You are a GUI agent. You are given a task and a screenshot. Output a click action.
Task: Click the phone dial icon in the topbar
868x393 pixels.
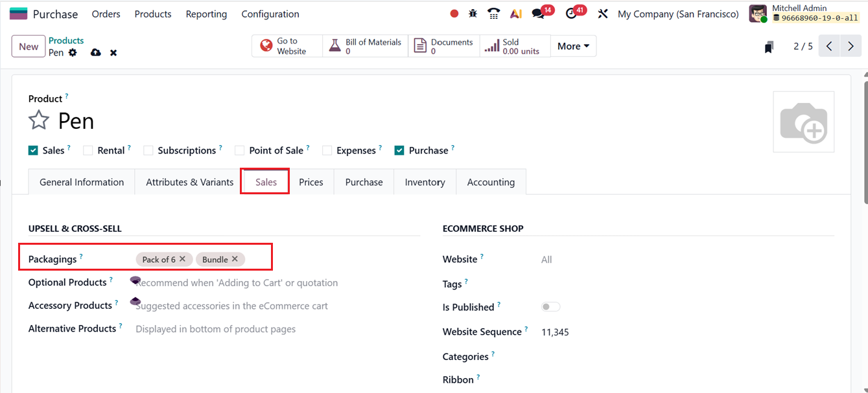(x=493, y=12)
